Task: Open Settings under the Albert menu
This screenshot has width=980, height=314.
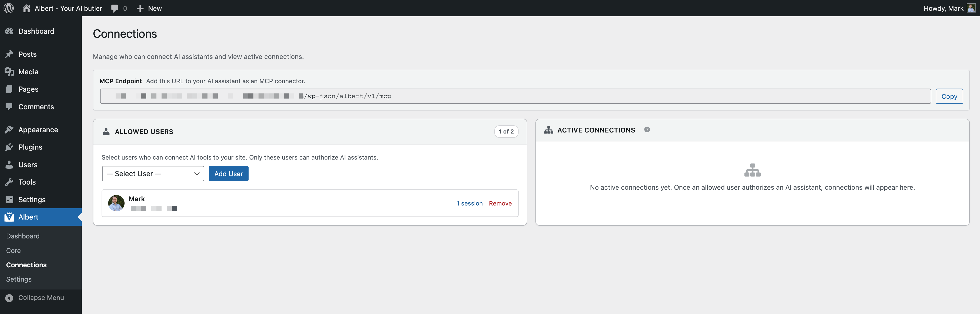Action: point(18,279)
